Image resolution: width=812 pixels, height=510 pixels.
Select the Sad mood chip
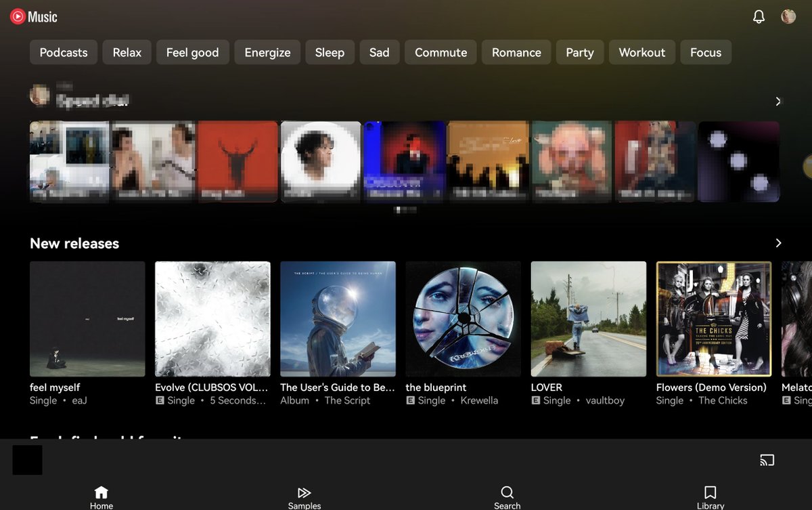380,52
